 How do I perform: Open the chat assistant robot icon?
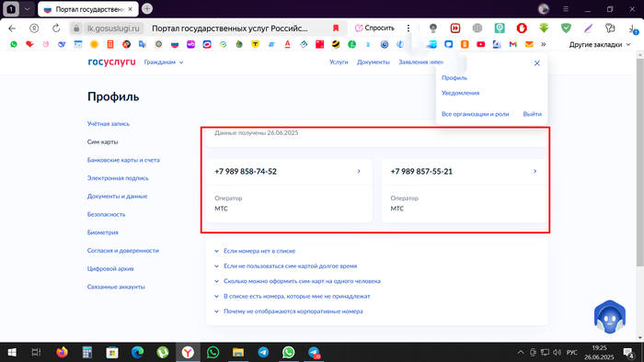pos(609,317)
